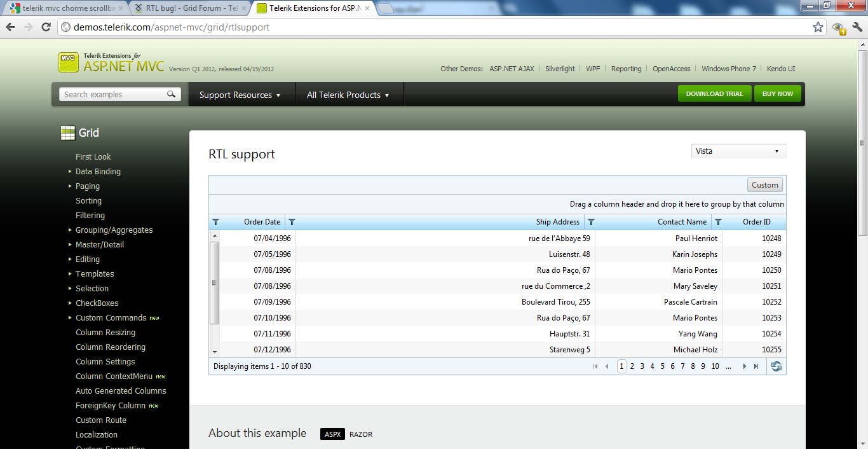The height and width of the screenshot is (449, 868).
Task: Bookmark this page with the star icon
Action: (818, 27)
